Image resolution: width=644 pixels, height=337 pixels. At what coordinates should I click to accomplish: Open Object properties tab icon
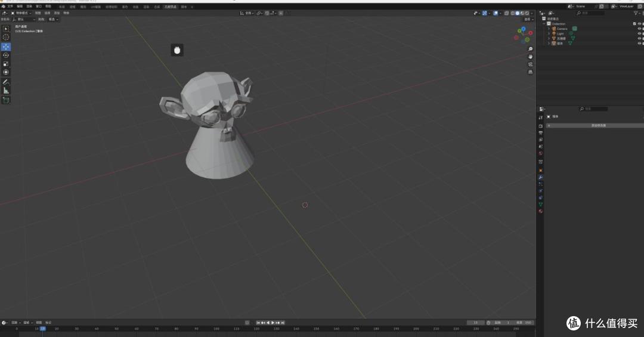click(x=540, y=170)
